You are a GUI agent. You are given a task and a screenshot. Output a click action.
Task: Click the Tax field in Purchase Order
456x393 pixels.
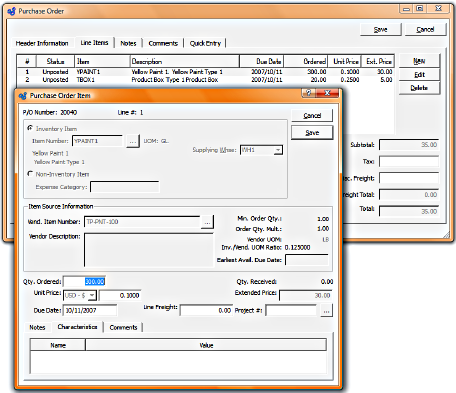pyautogui.click(x=409, y=161)
